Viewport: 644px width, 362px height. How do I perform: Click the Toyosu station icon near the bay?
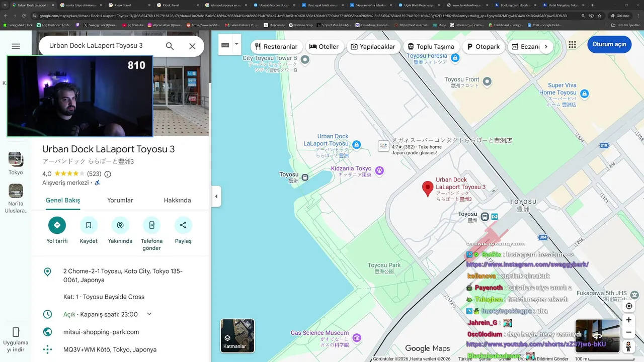(x=305, y=177)
